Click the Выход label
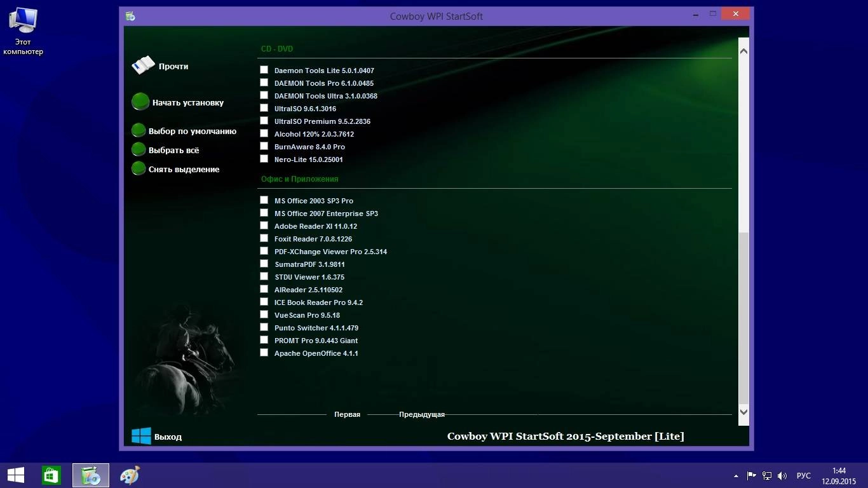Screen dimensions: 868x488 point(168,437)
